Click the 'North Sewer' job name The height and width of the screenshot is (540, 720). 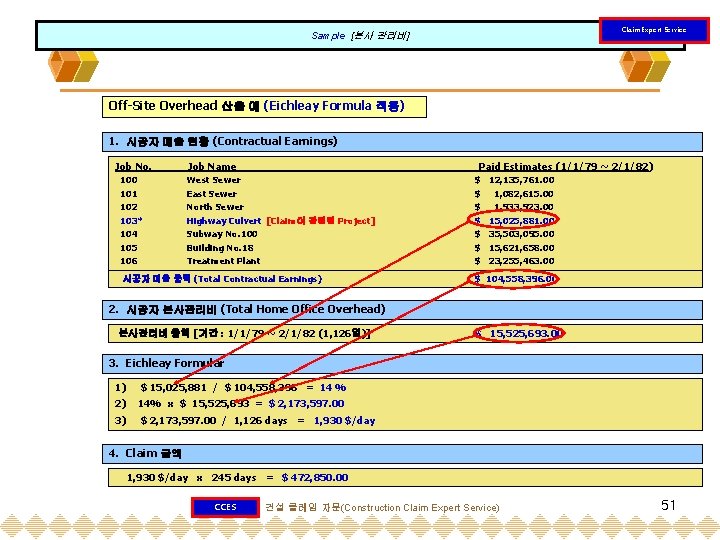point(215,207)
